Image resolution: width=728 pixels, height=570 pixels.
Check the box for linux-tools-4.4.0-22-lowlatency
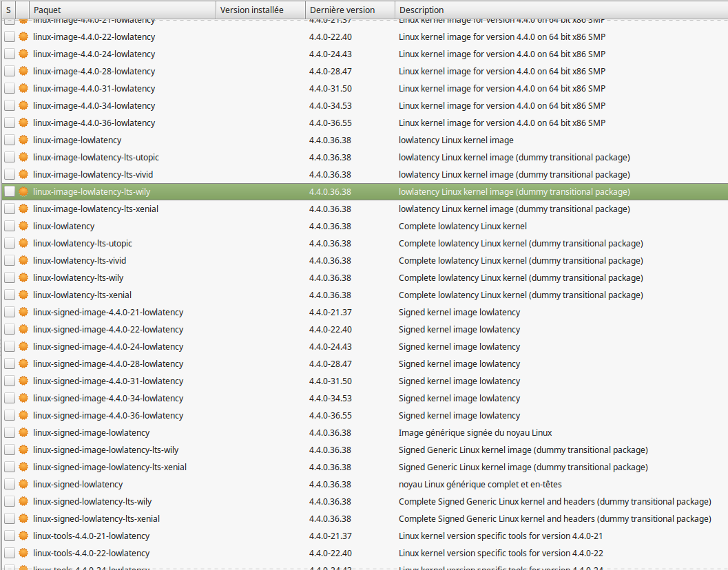tap(9, 553)
